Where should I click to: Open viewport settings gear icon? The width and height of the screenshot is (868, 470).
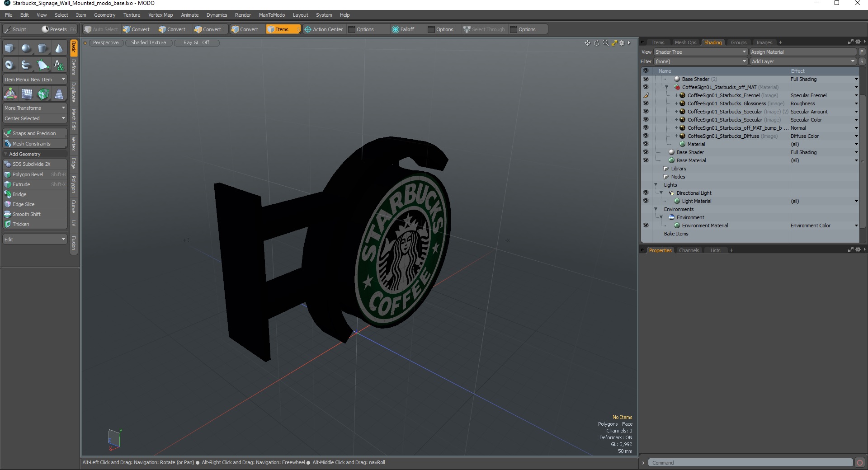(x=622, y=43)
